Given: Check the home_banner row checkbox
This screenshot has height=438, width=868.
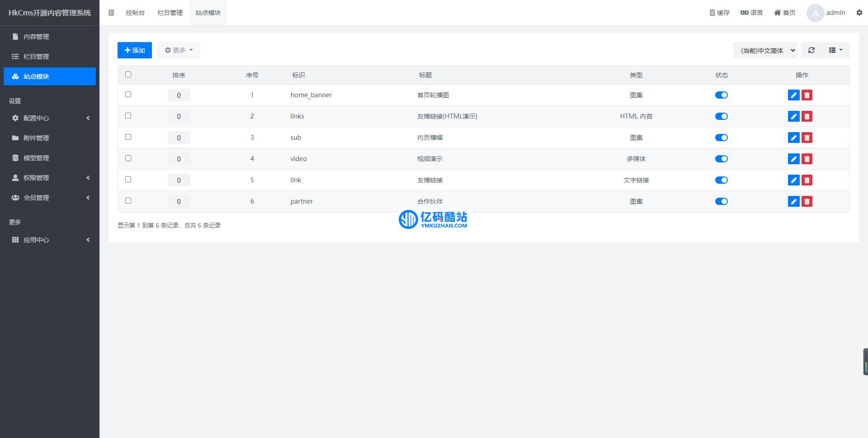Looking at the screenshot, I should point(128,95).
